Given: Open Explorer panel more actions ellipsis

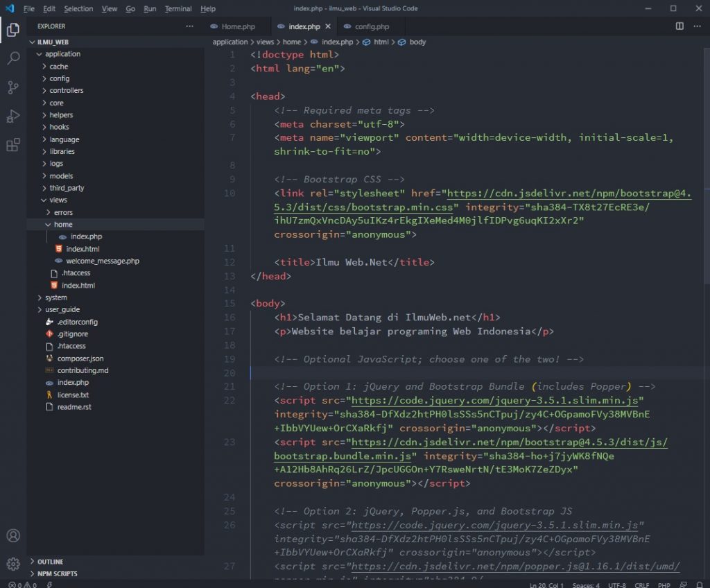Looking at the screenshot, I should [x=190, y=26].
